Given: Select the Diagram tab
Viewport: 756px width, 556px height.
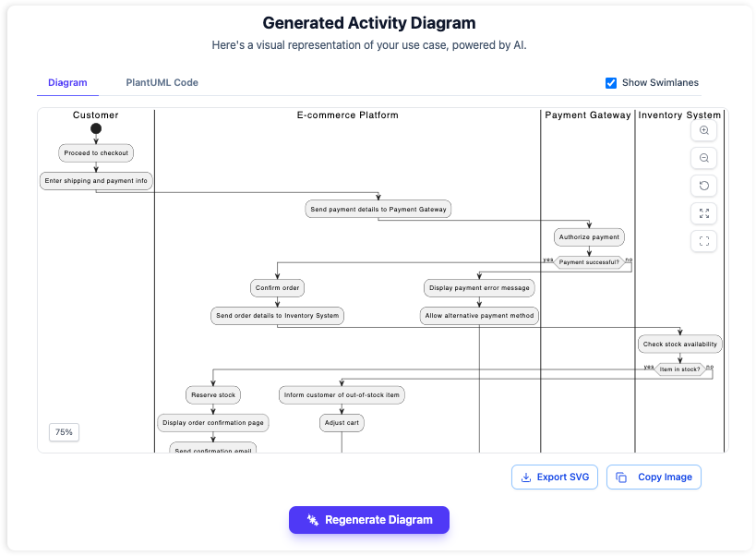Looking at the screenshot, I should 67,82.
